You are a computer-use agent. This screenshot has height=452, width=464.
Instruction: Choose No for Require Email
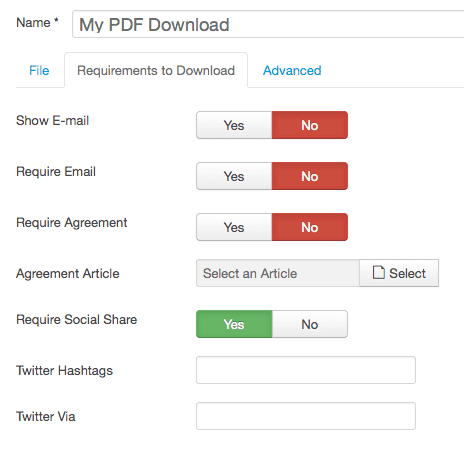click(x=310, y=176)
